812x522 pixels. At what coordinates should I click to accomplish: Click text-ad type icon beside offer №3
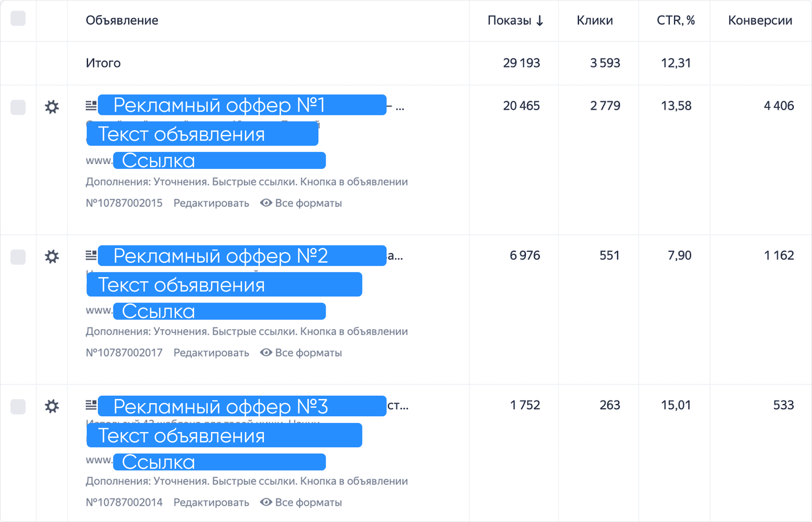pos(91,405)
